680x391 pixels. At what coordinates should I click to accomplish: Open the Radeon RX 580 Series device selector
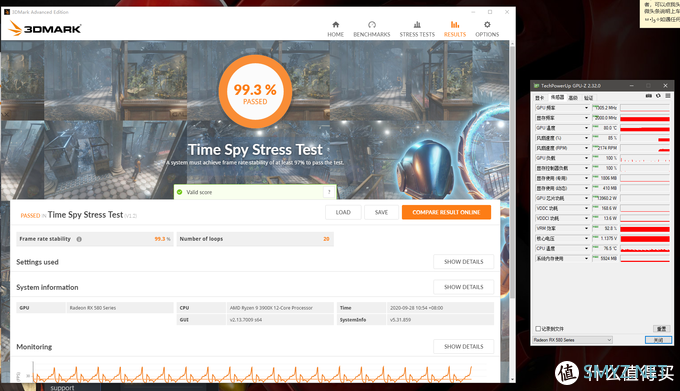(572, 340)
